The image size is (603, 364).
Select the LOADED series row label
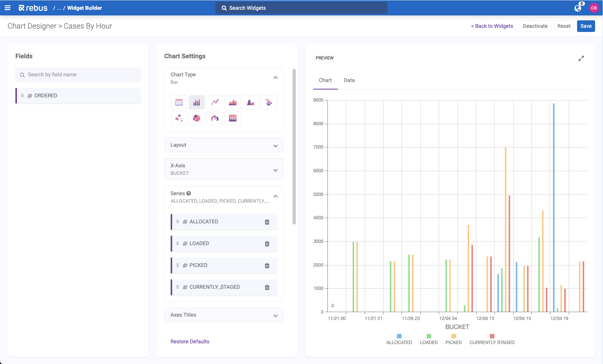[199, 243]
